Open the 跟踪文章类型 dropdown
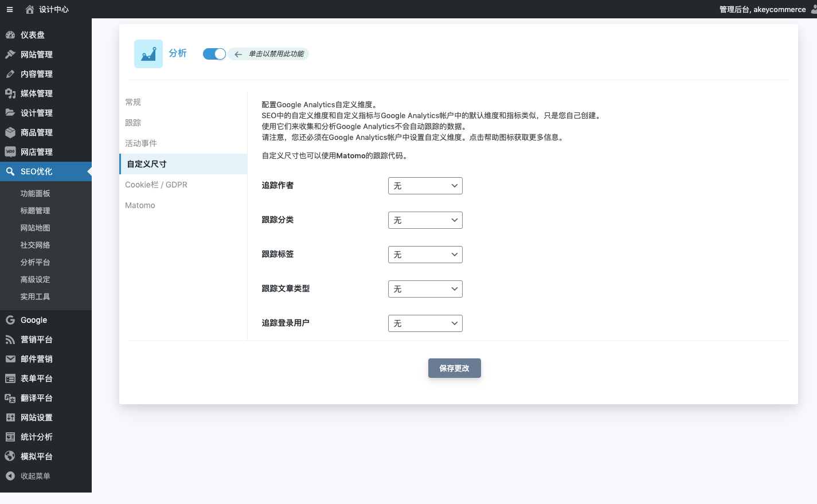Viewport: 817px width, 504px height. pos(425,289)
